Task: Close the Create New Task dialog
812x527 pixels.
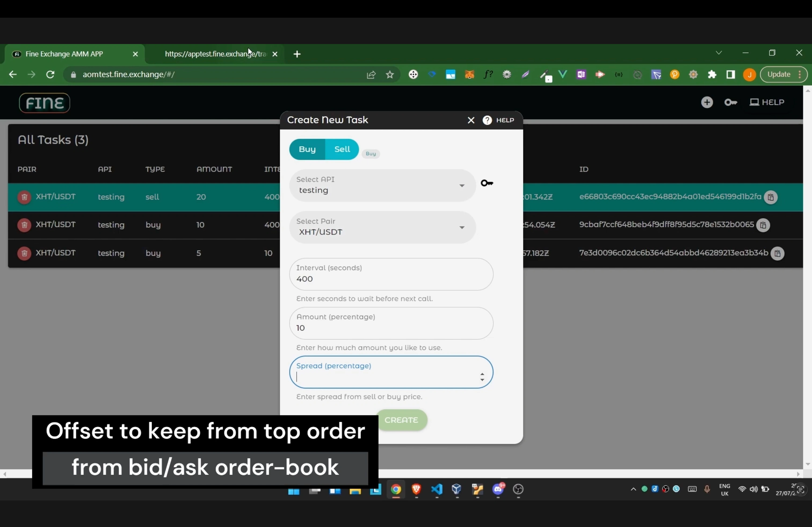Action: (x=471, y=120)
